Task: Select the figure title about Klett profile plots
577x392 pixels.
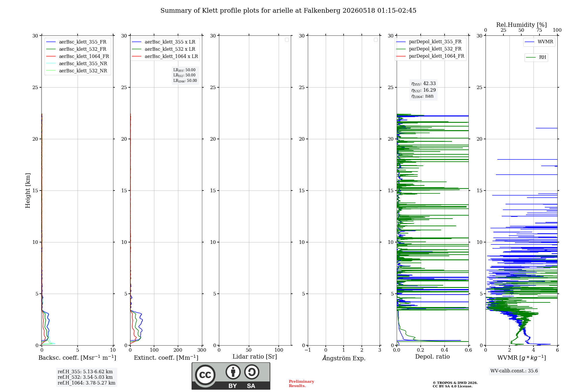Action: [x=288, y=11]
